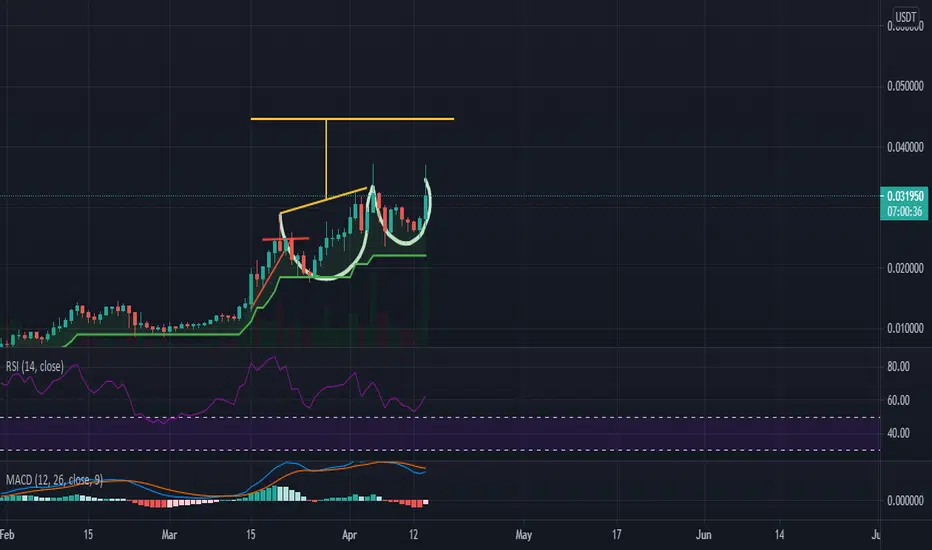Image resolution: width=932 pixels, height=550 pixels.
Task: Click the RSI 60.00 scale value
Action: pyautogui.click(x=898, y=400)
